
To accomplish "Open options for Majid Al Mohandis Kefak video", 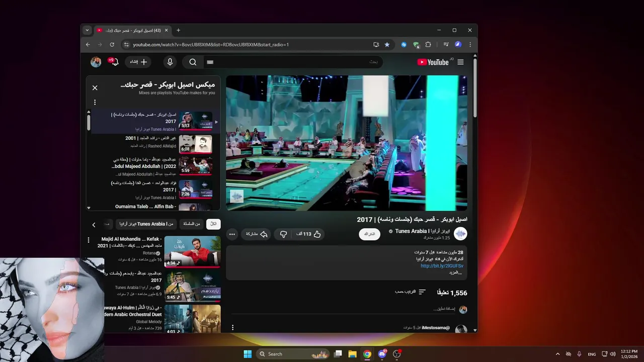I will [x=89, y=240].
